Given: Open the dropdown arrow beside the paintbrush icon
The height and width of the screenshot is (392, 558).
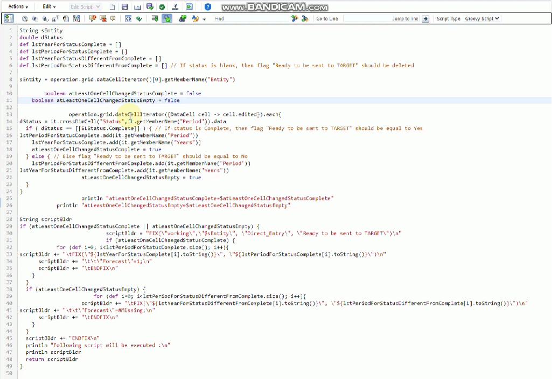Looking at the screenshot, I should point(204,19).
